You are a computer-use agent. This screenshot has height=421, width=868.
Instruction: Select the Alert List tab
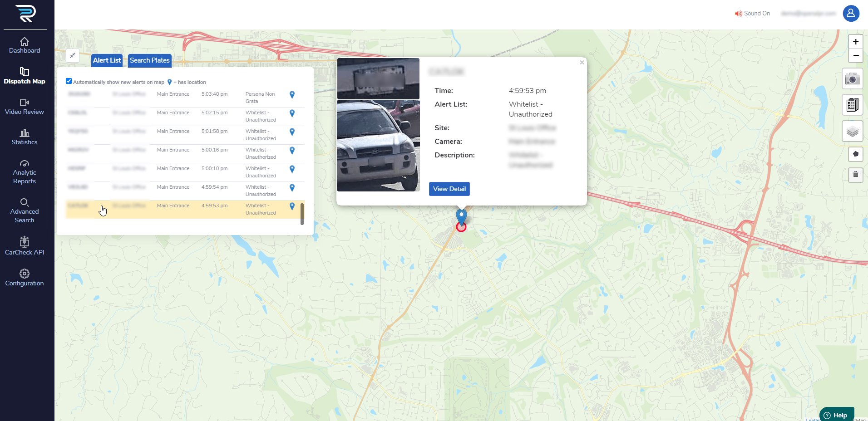(107, 60)
